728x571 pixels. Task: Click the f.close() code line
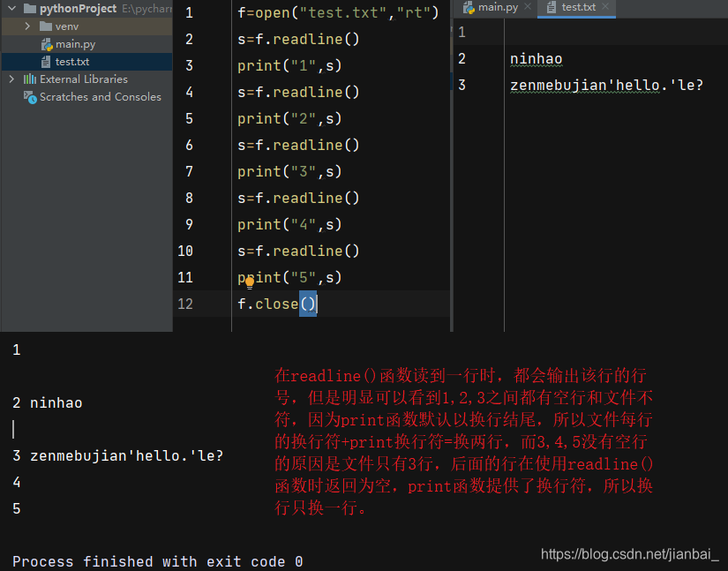coord(277,304)
